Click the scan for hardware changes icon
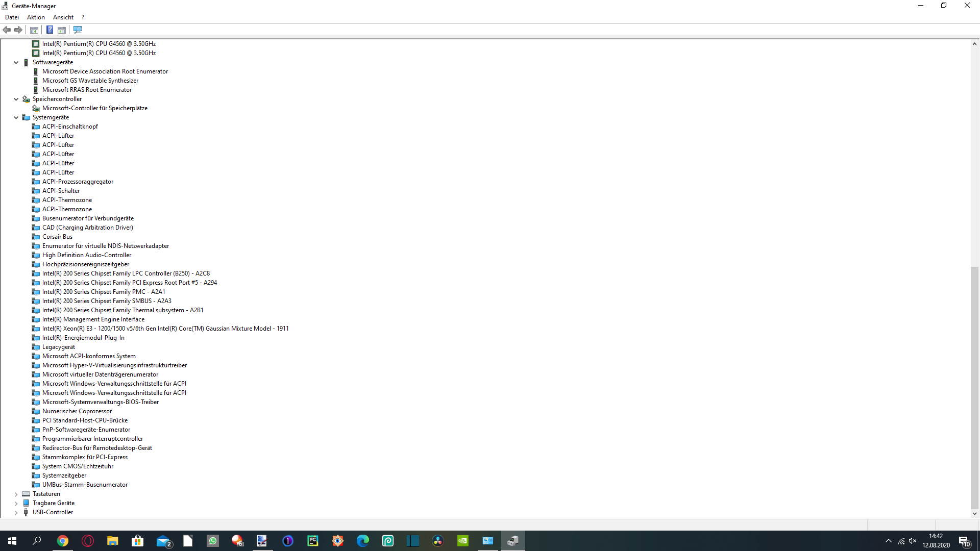The width and height of the screenshot is (980, 551). pos(78,30)
